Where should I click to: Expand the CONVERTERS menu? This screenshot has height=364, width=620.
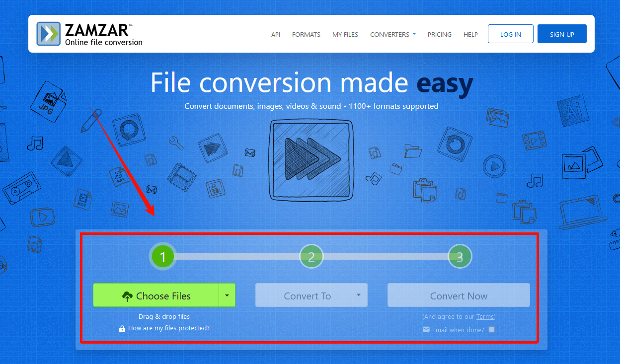coord(392,35)
